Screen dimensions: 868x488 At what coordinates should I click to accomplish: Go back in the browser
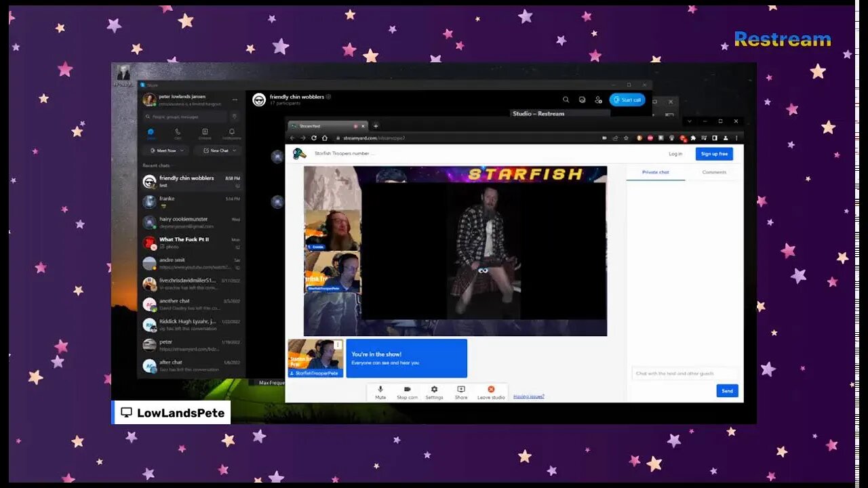coord(292,138)
